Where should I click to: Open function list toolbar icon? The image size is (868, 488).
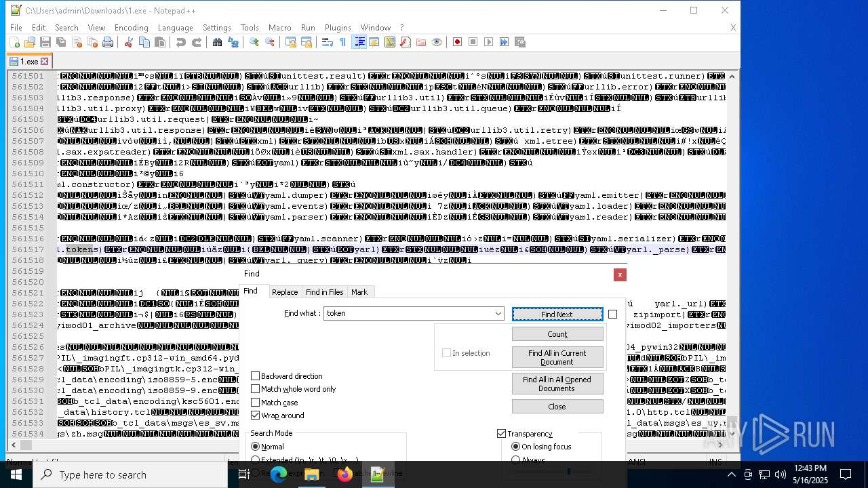pos(406,42)
